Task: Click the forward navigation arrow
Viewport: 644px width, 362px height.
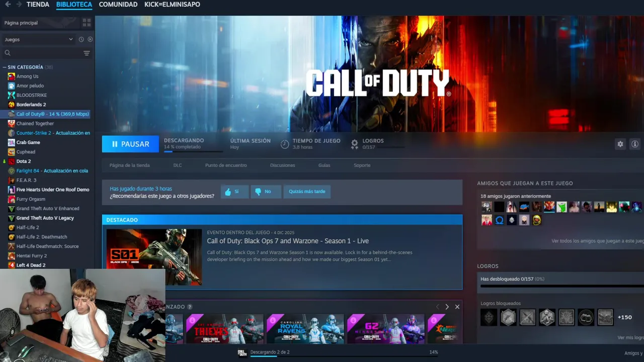Action: click(19, 5)
